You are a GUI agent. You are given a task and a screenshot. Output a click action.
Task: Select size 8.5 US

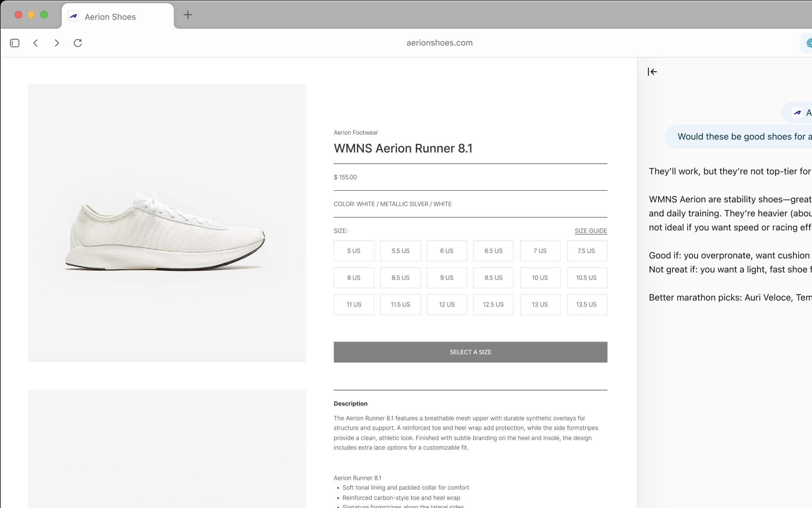(400, 278)
